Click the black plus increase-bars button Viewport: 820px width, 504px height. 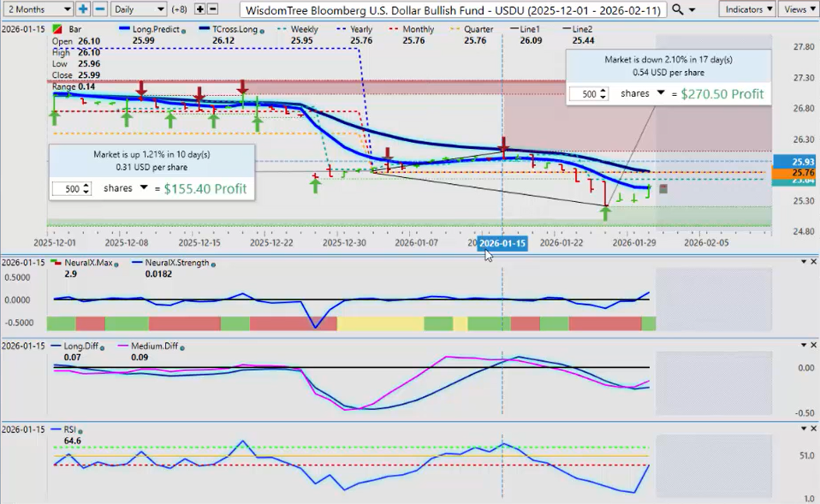click(199, 9)
